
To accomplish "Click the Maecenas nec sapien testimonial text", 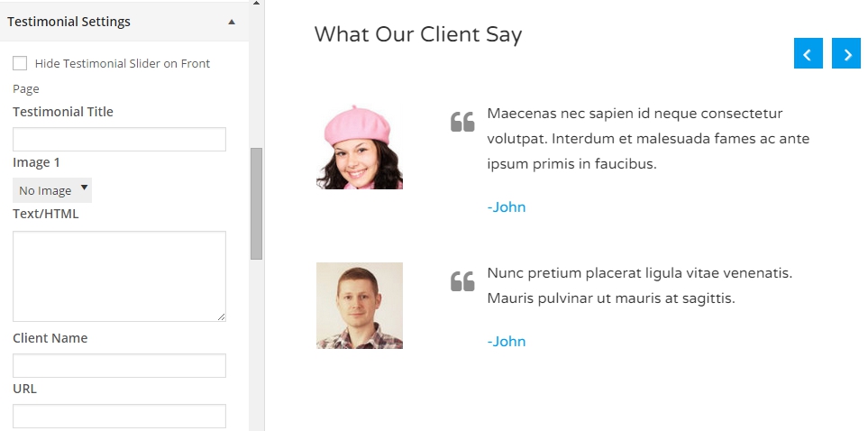I will [x=647, y=139].
